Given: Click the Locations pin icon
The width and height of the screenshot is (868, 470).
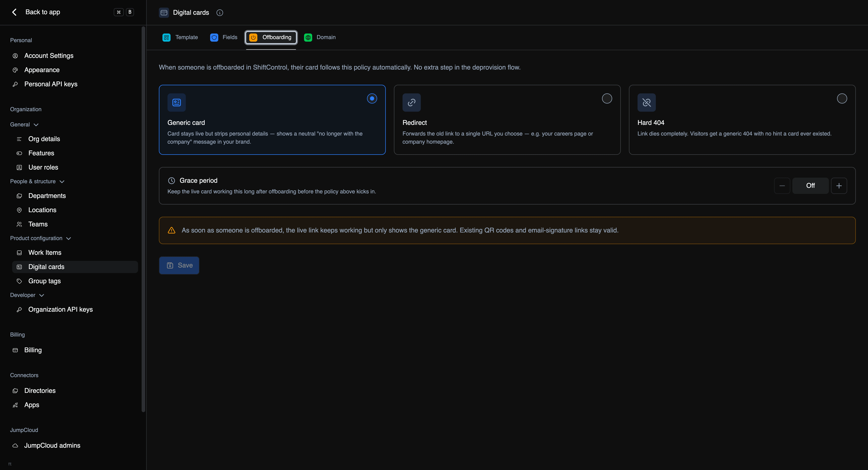Looking at the screenshot, I should pos(19,210).
